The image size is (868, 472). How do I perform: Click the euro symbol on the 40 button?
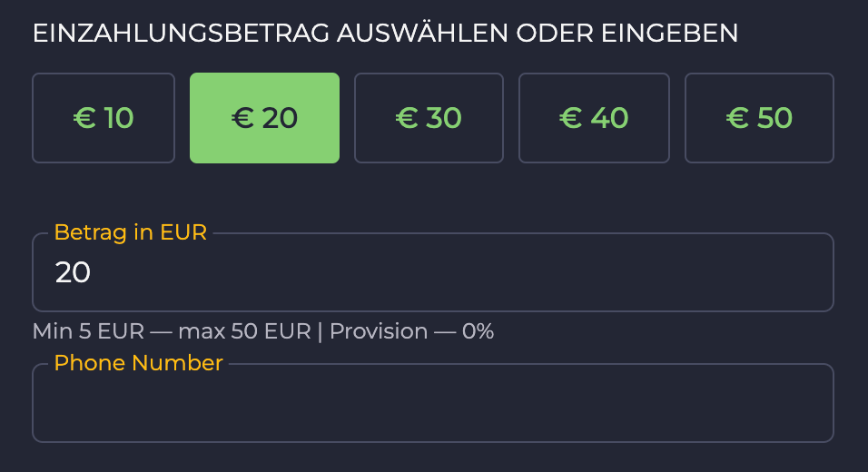coord(570,118)
